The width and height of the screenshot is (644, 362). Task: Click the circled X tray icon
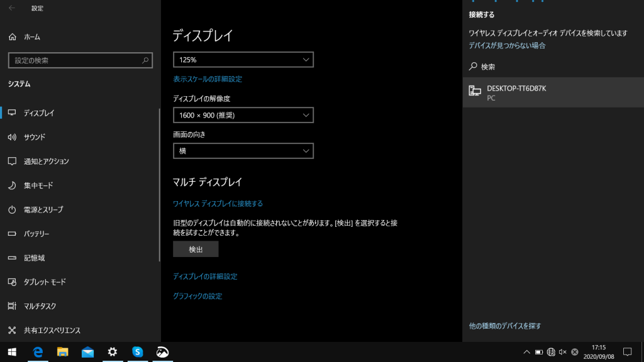[575, 352]
